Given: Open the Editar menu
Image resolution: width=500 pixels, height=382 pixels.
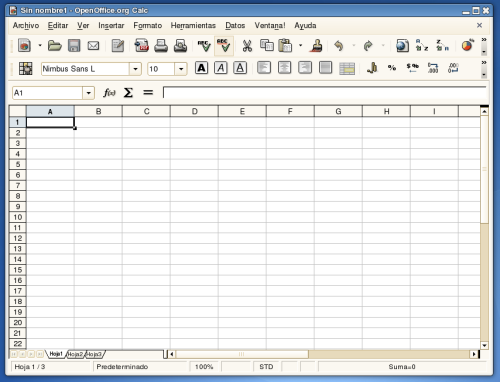Looking at the screenshot, I should coord(58,25).
